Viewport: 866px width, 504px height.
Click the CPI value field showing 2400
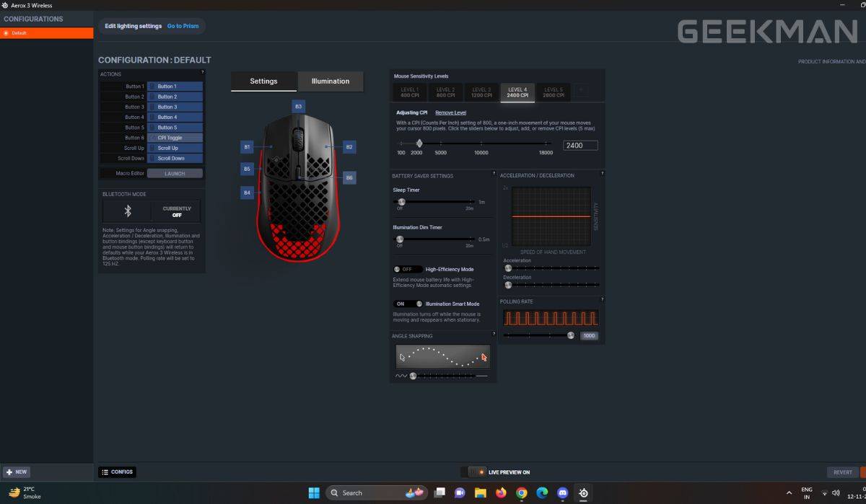point(580,145)
